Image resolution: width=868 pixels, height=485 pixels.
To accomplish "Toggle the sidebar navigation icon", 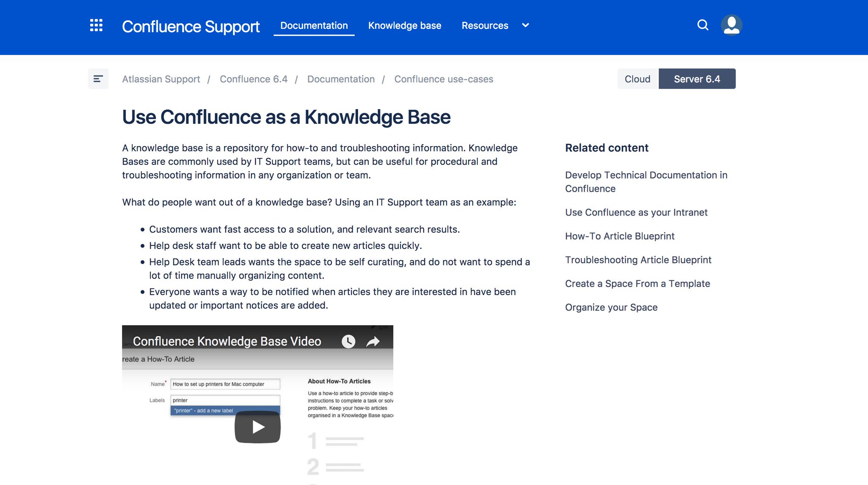I will 98,79.
